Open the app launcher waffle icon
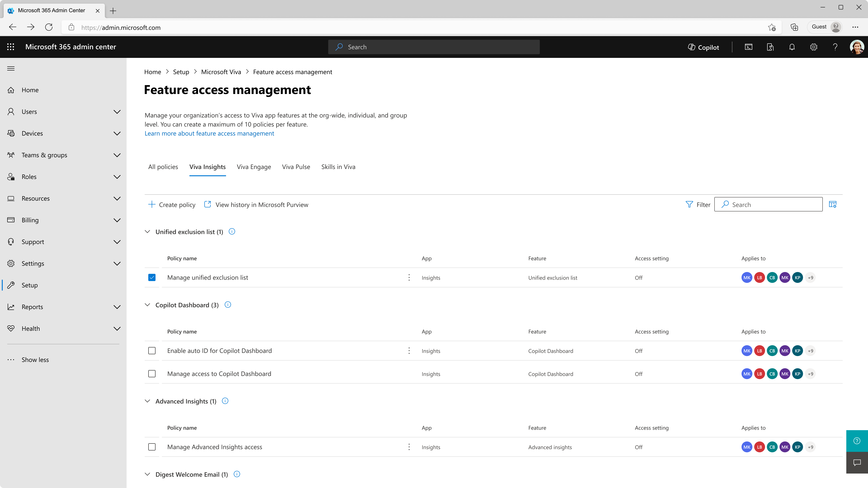The height and width of the screenshot is (488, 868). click(11, 47)
